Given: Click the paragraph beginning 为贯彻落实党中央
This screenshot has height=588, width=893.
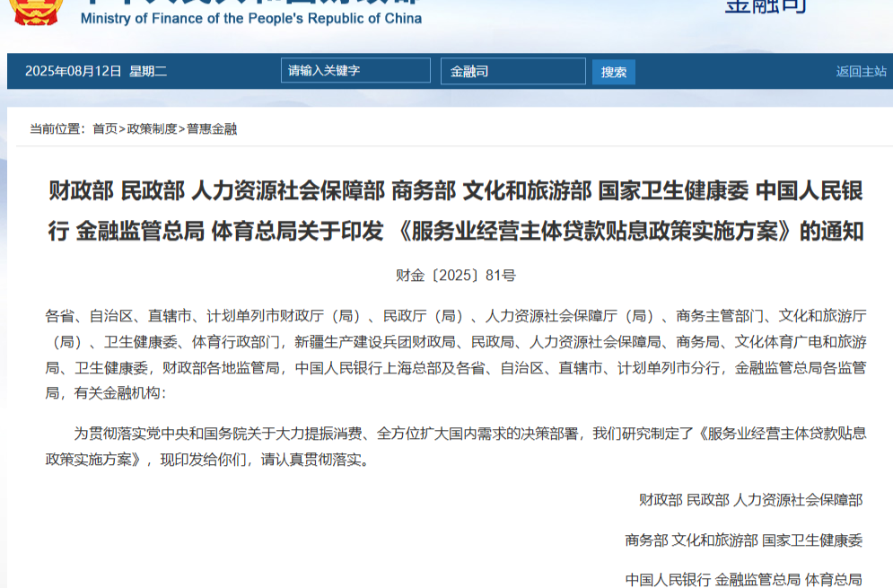Looking at the screenshot, I should pyautogui.click(x=456, y=446).
